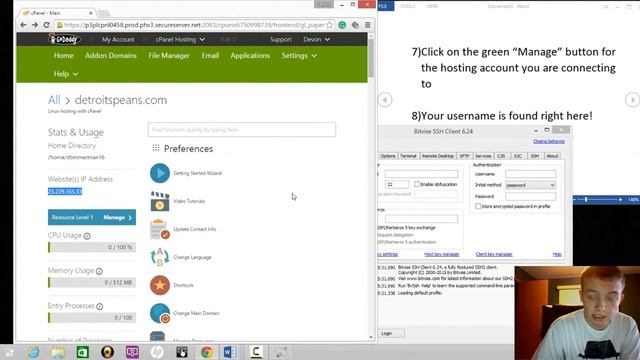Expand the cPanel Hosting dropdown
640x360 pixels.
(180, 40)
